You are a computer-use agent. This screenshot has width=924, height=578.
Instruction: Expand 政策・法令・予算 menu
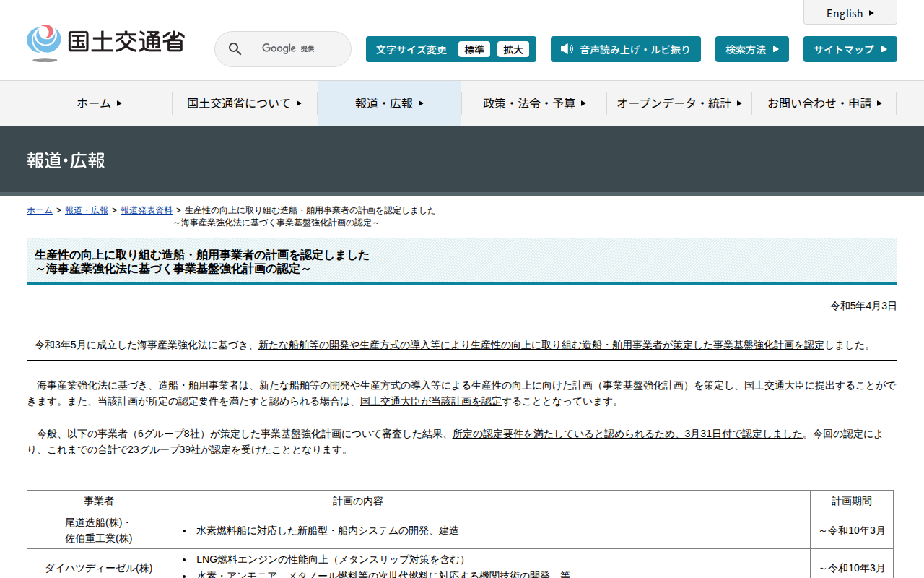(x=534, y=103)
